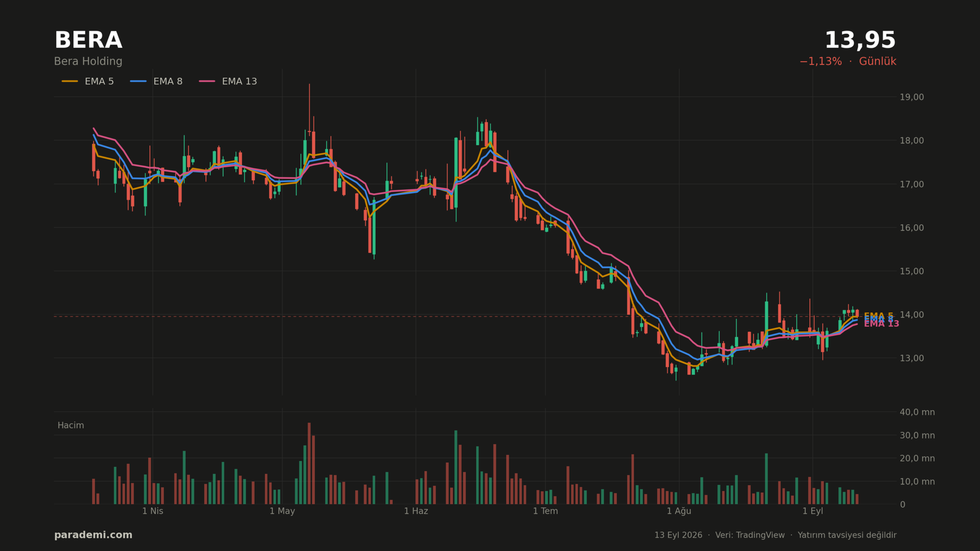Click the 16,00 price axis label
The width and height of the screenshot is (980, 551).
tap(911, 228)
